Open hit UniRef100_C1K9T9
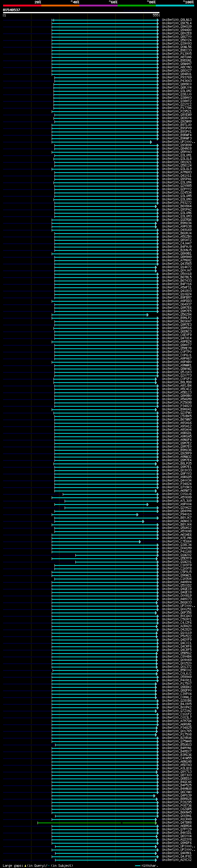197x868 pixels. click(x=177, y=565)
